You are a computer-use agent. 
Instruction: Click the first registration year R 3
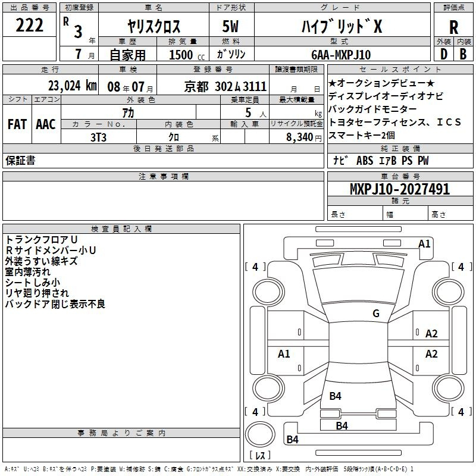pyautogui.click(x=73, y=27)
